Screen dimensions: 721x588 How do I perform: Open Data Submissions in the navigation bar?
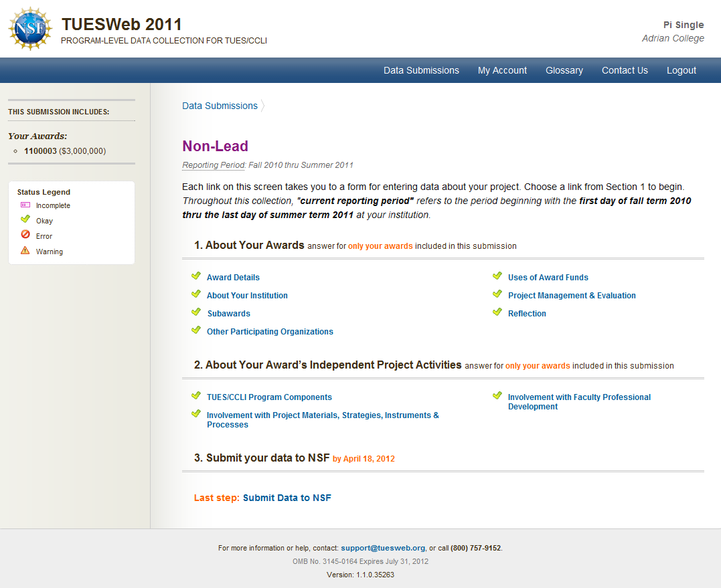point(421,70)
